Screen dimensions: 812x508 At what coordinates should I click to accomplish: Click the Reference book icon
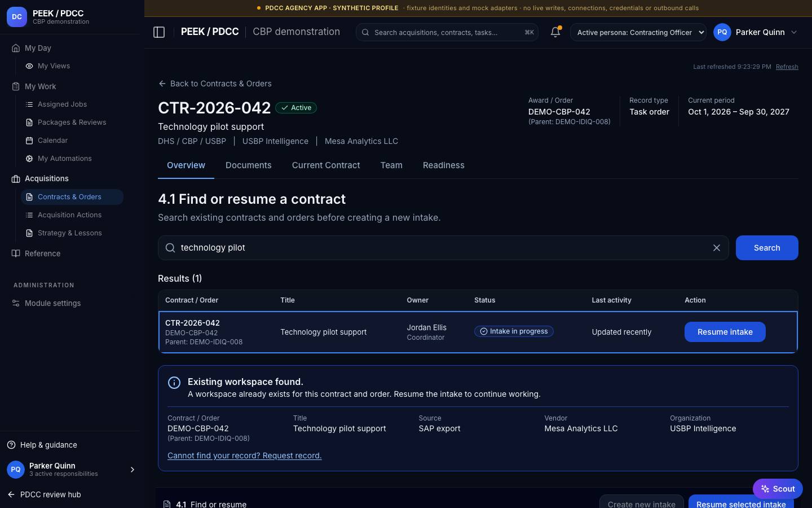(16, 253)
